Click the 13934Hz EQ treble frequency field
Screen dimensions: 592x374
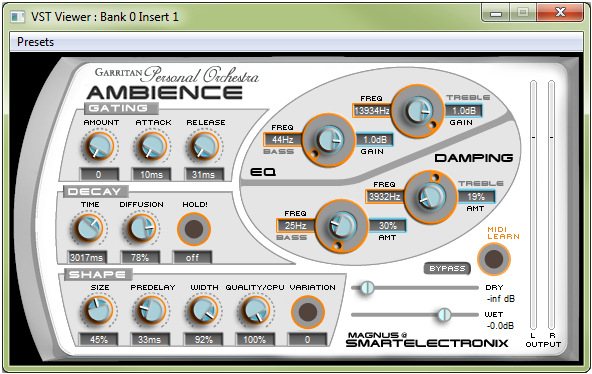[x=372, y=111]
